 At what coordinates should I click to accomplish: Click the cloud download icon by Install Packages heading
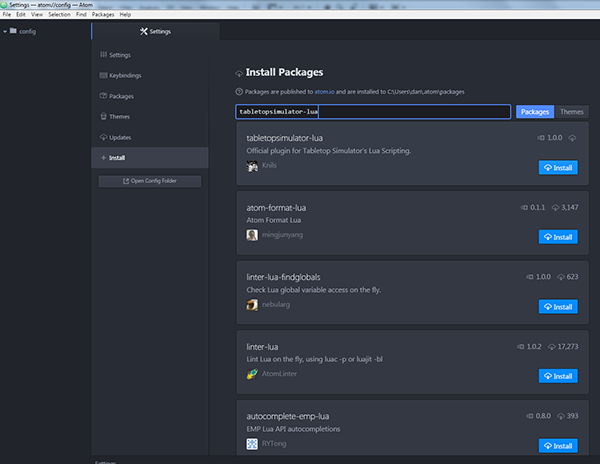(239, 73)
